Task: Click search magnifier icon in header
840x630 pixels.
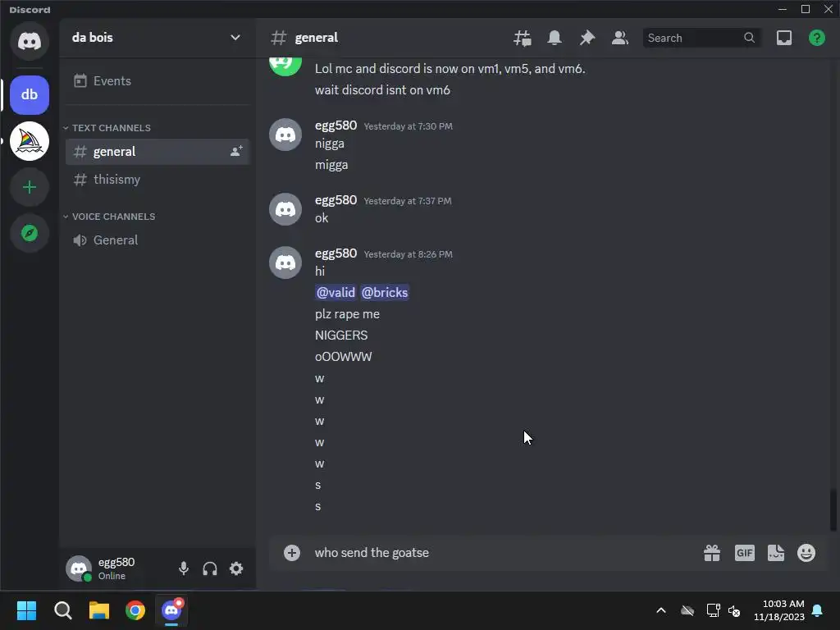Action: click(750, 38)
